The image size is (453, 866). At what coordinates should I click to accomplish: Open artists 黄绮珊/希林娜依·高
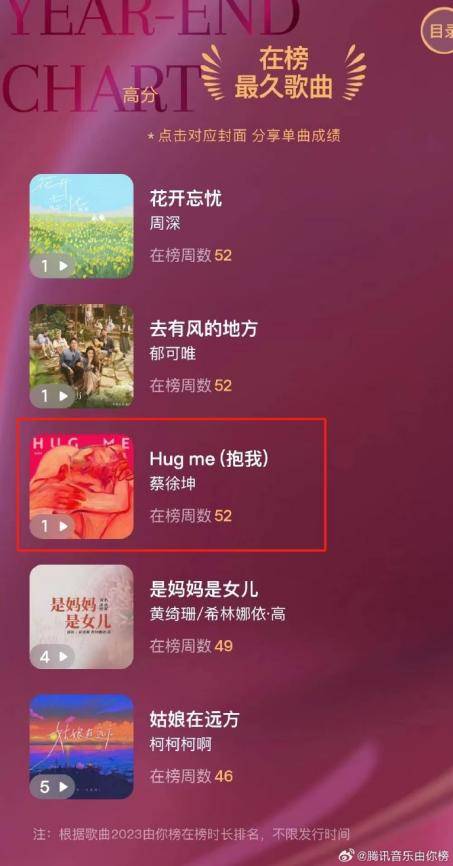pos(218,614)
